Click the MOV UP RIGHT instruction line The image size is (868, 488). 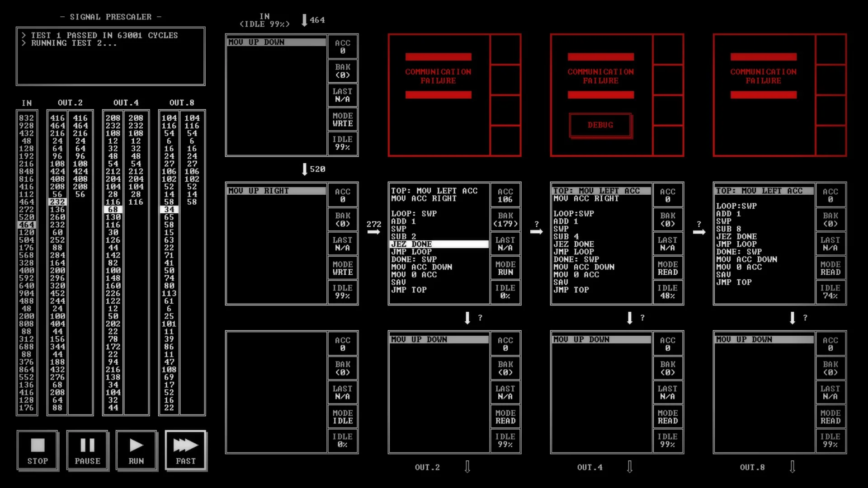[x=276, y=191]
